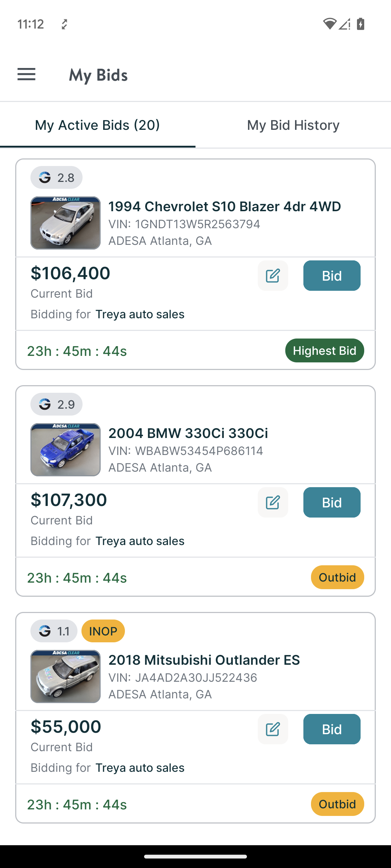
Task: Tap edit icon for Mitsubishi Outlander bid
Action: [x=273, y=729]
